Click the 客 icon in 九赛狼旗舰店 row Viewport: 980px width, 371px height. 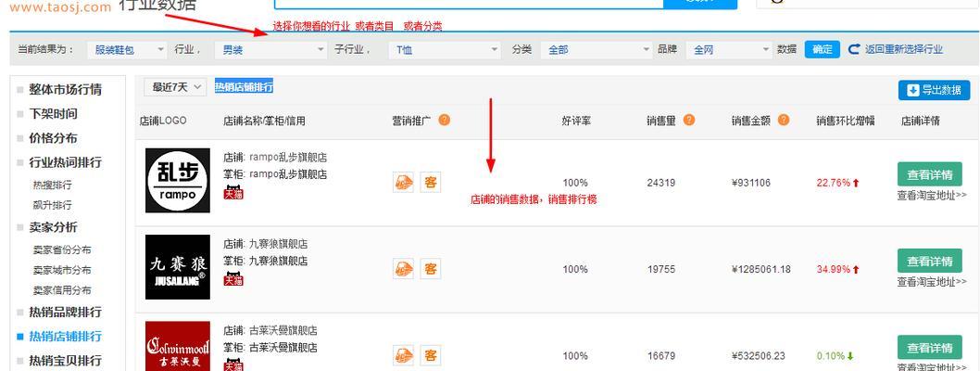coord(430,269)
